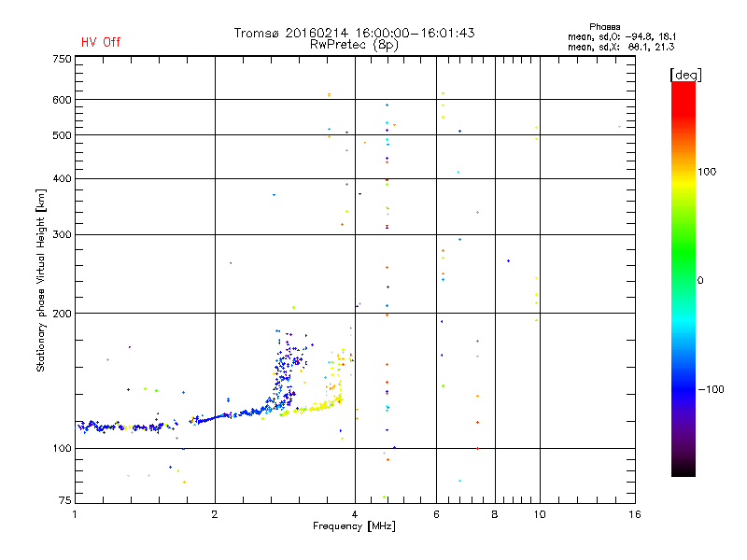Select the 'mean, sd,X' phase statistics line
Screen dimensions: 747x560
click(x=621, y=47)
